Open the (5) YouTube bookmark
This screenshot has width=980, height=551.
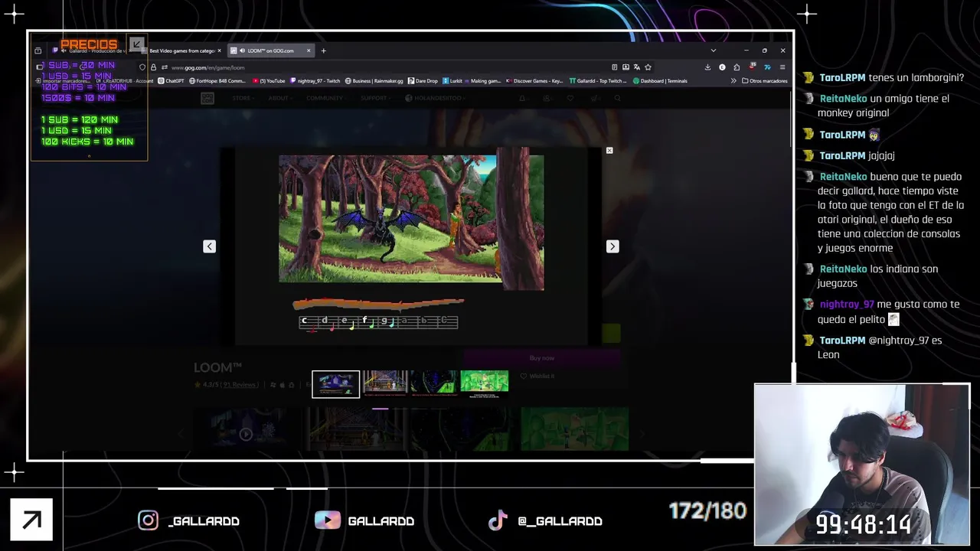tap(269, 80)
